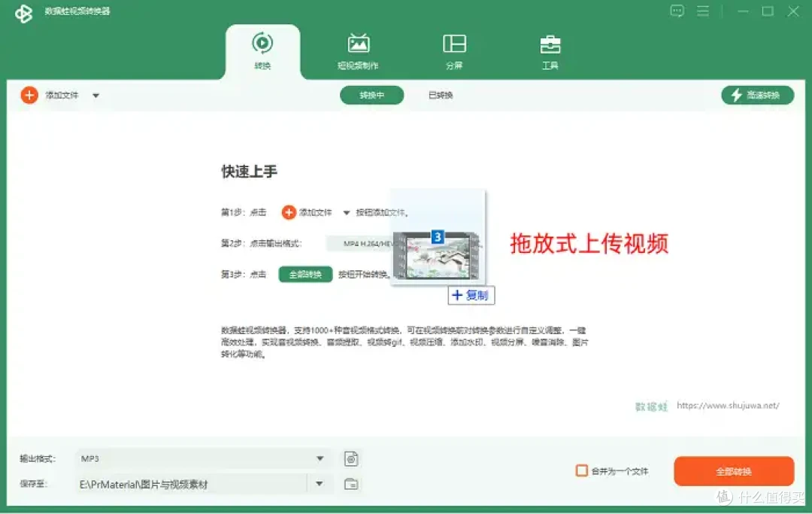Click the feedback message icon in title bar

coord(677,11)
